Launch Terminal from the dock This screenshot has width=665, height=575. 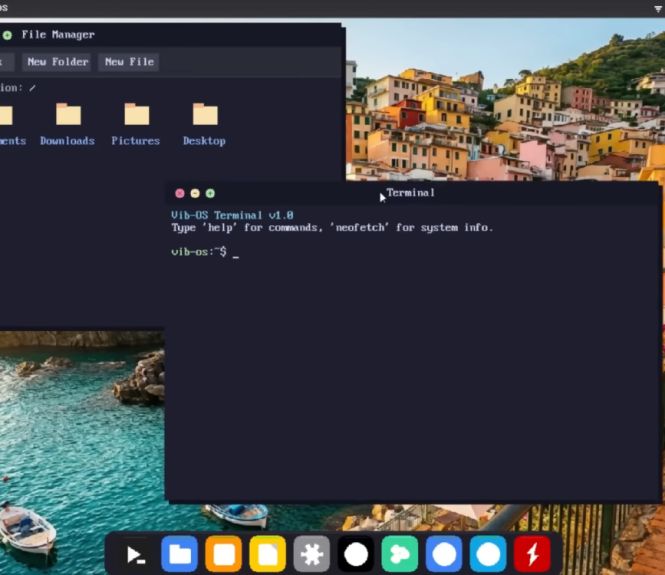(136, 553)
